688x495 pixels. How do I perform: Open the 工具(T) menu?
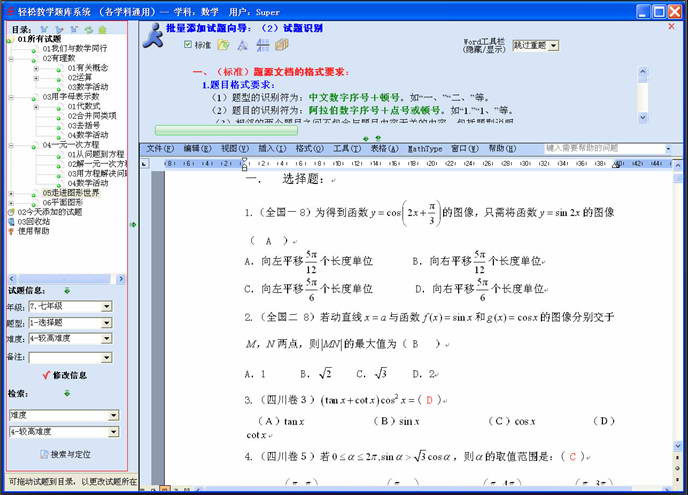click(347, 149)
